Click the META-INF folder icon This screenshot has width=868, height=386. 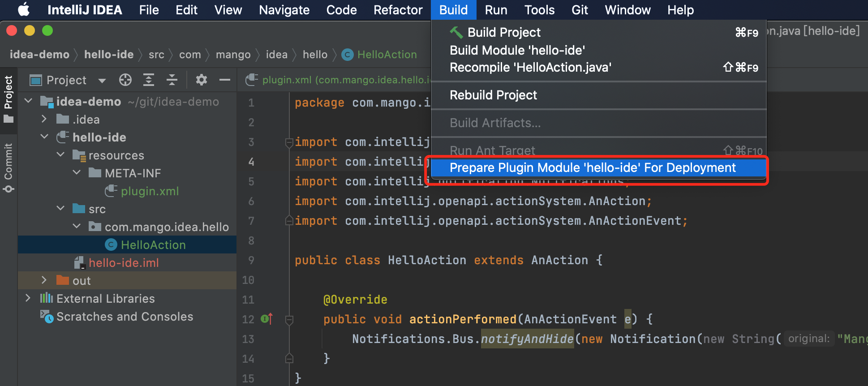point(95,173)
